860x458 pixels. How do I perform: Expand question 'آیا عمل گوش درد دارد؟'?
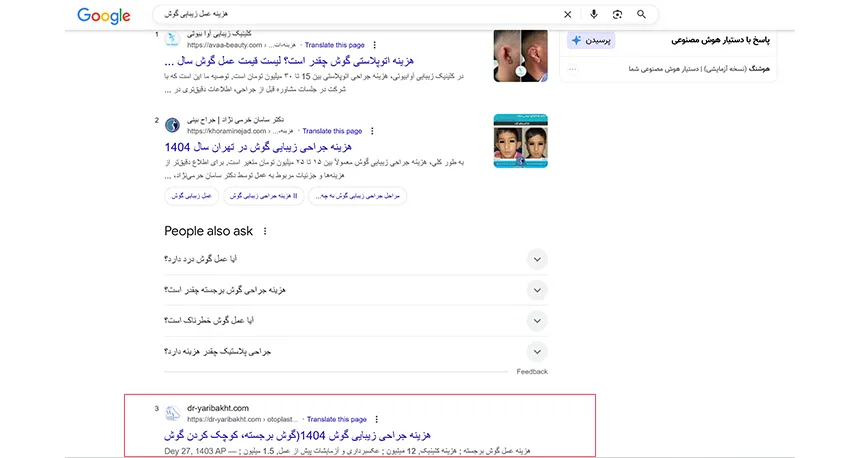tap(537, 260)
